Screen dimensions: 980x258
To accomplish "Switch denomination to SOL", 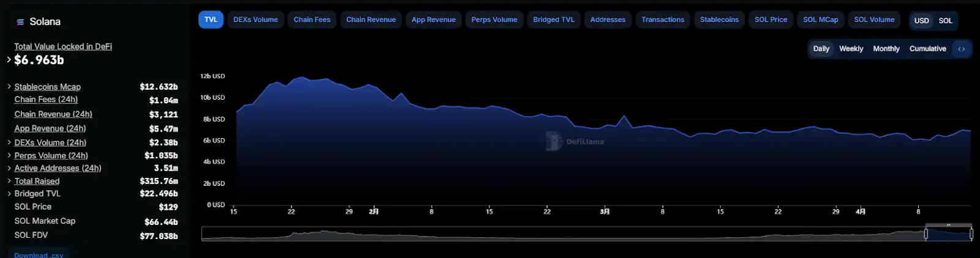I will tap(945, 21).
